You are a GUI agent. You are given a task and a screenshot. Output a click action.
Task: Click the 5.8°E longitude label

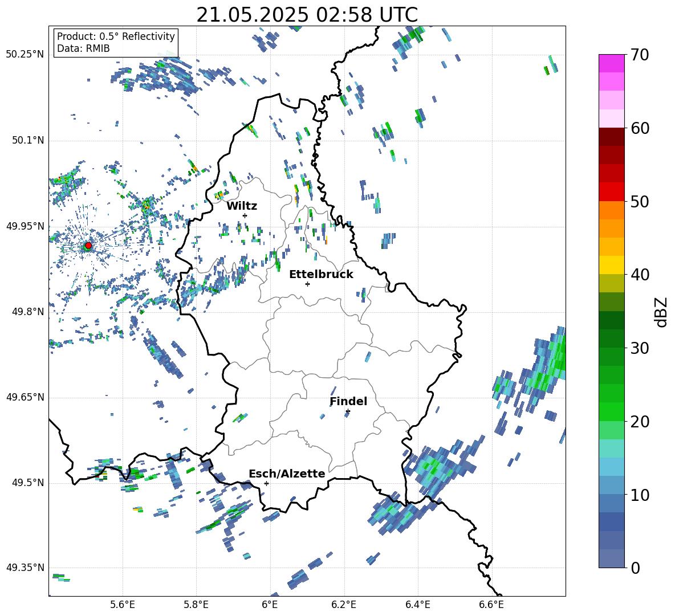point(196,605)
